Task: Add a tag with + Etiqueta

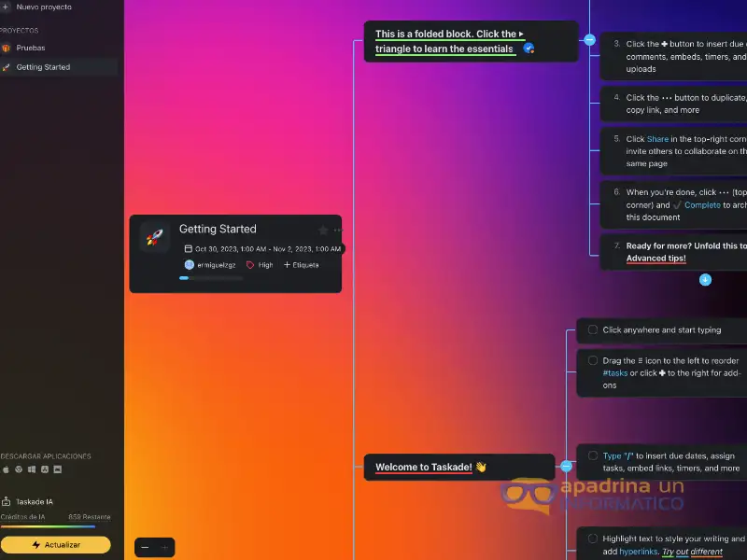Action: (301, 265)
